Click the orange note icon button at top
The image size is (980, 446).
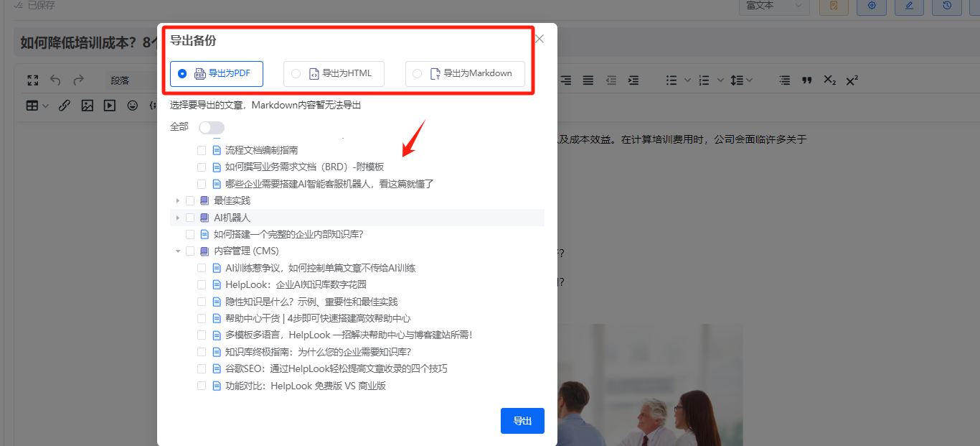(x=834, y=6)
